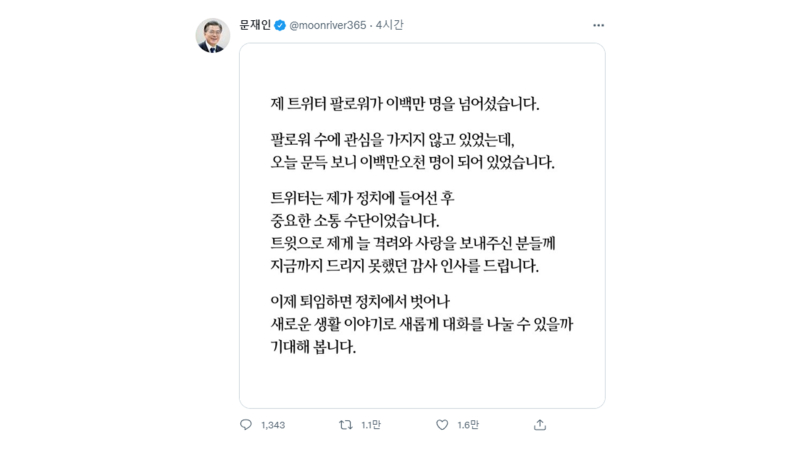
Task: Open image at line '제 트위터 팔로워가'
Action: [411, 102]
